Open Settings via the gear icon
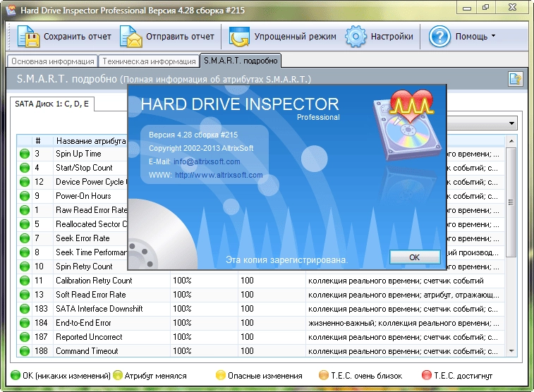 pos(356,36)
